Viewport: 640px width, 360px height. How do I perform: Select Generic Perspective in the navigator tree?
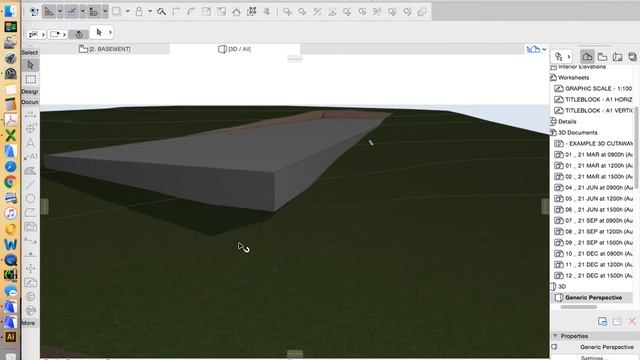click(593, 298)
